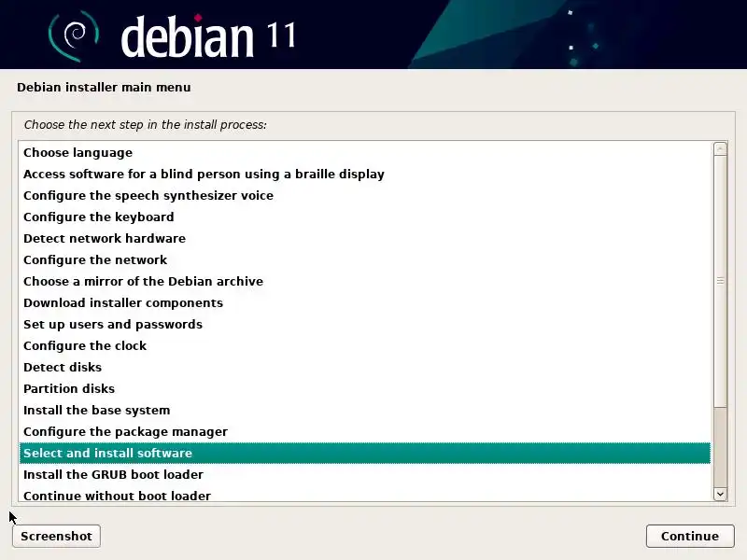Select Partition disks option

(x=365, y=388)
